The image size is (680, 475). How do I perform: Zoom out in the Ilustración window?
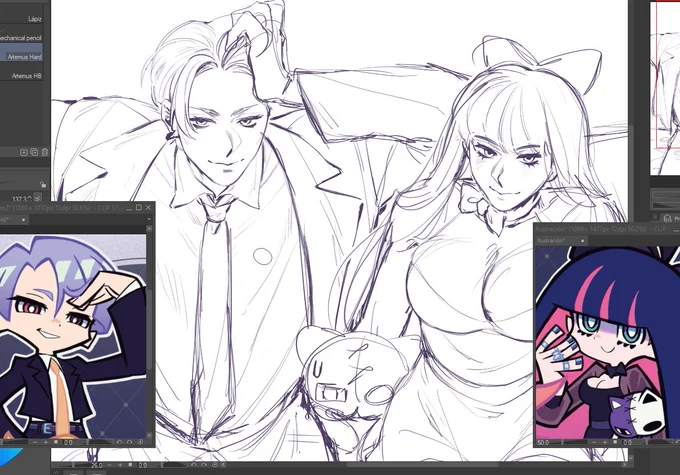pyautogui.click(x=594, y=442)
